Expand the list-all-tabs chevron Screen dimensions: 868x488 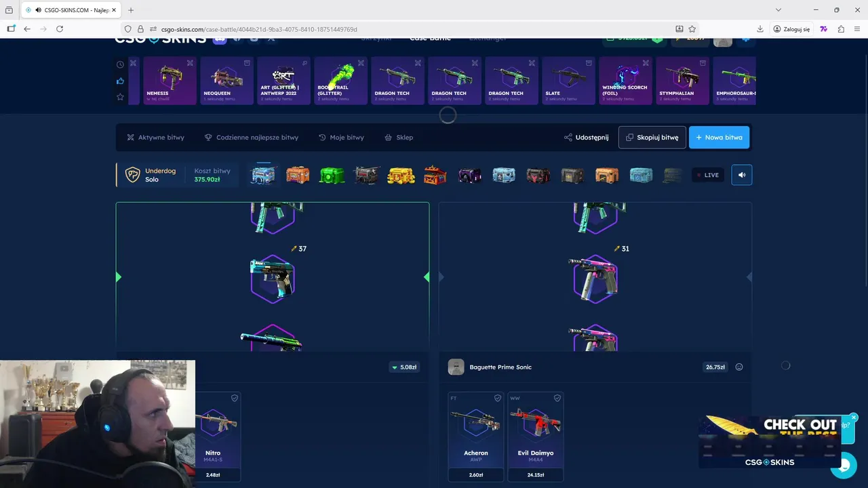tap(778, 9)
